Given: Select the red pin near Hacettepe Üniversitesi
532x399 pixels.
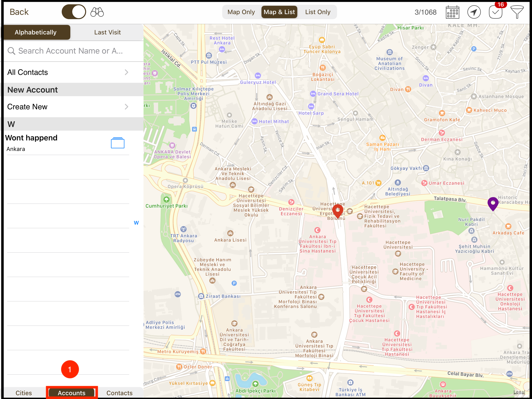Looking at the screenshot, I should coord(338,211).
